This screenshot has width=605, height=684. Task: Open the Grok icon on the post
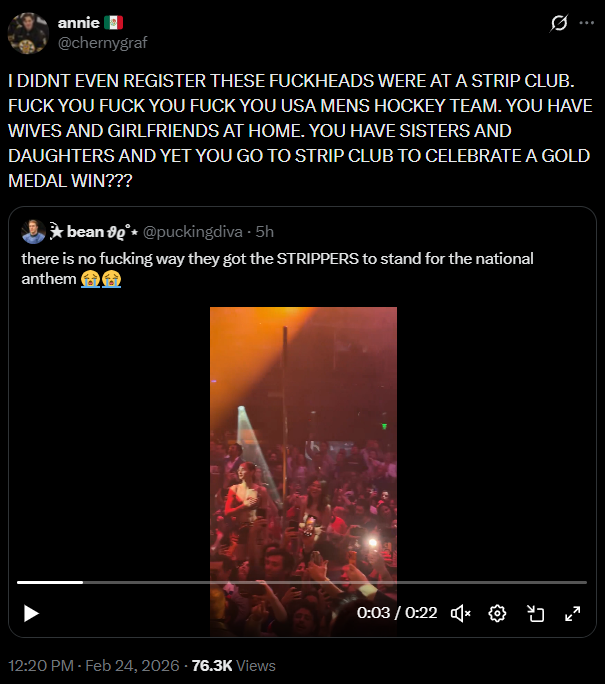pyautogui.click(x=559, y=23)
